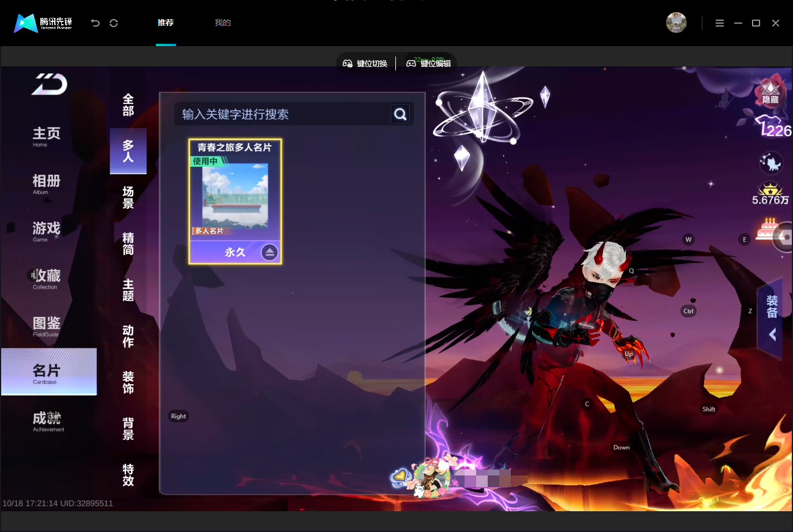Screen dimensions: 793x532
Task: Select the 精简 category tab
Action: point(128,243)
